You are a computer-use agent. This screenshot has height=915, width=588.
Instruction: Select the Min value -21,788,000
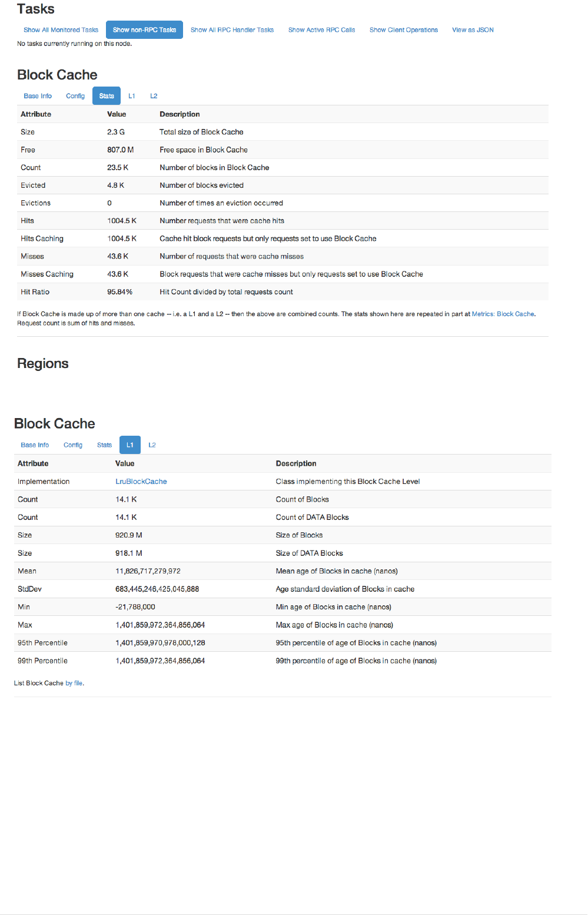(x=135, y=607)
